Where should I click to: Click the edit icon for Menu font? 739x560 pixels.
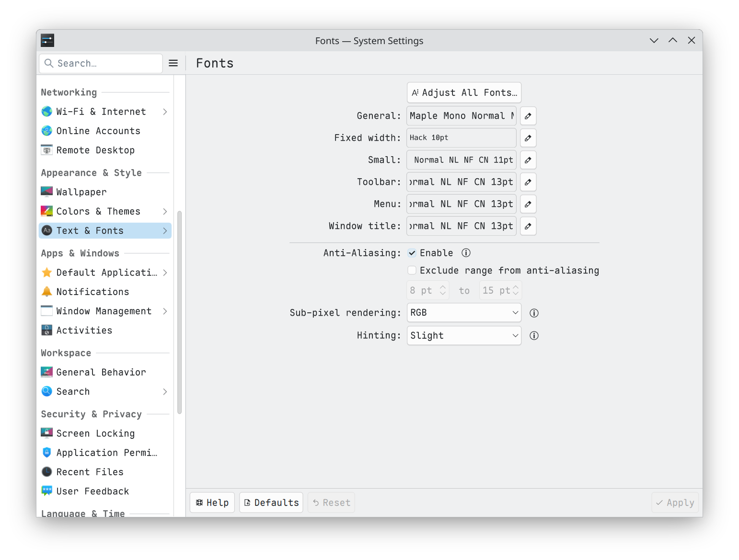tap(528, 204)
